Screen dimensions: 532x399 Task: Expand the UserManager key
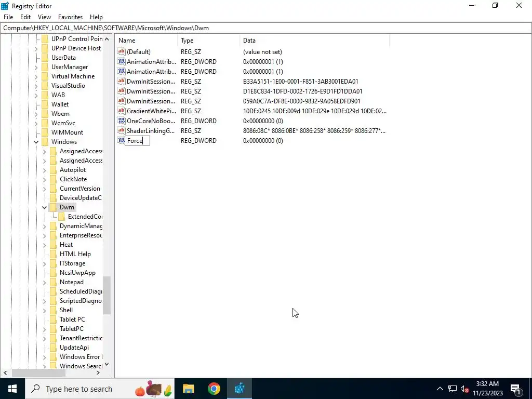coord(36,67)
